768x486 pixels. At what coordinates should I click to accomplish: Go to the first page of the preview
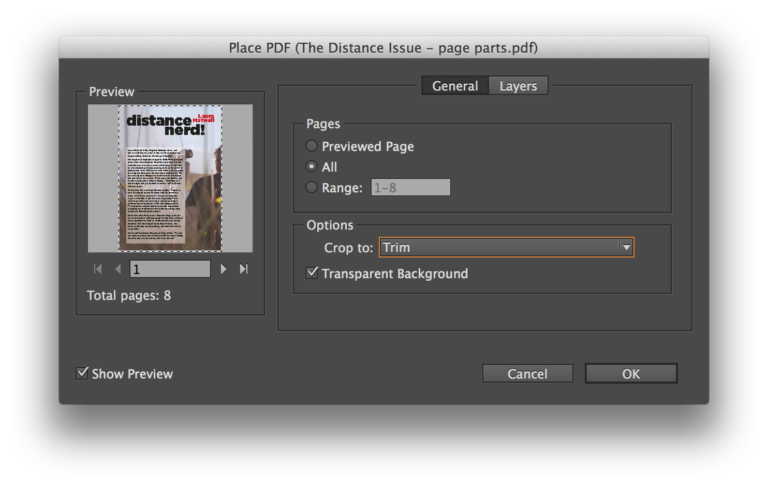(x=98, y=269)
